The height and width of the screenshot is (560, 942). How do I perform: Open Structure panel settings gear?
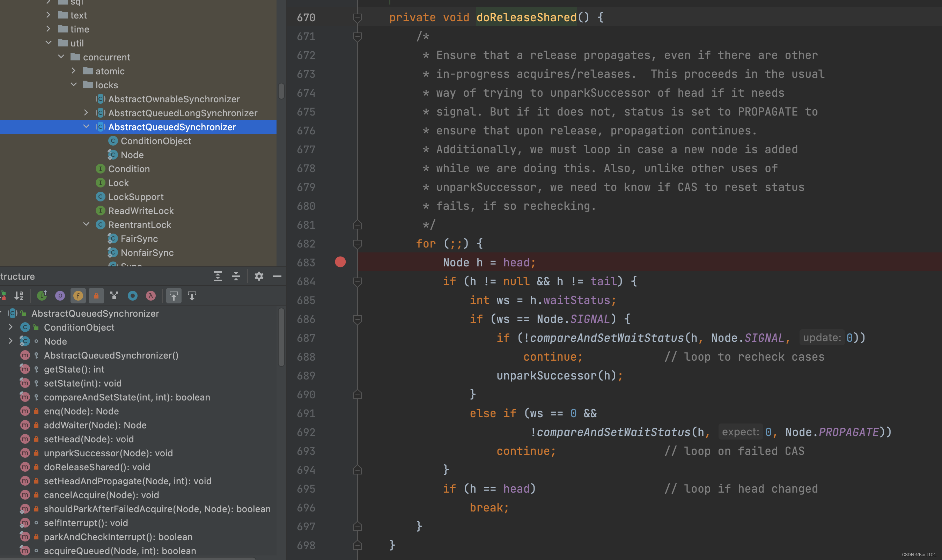coord(259,276)
